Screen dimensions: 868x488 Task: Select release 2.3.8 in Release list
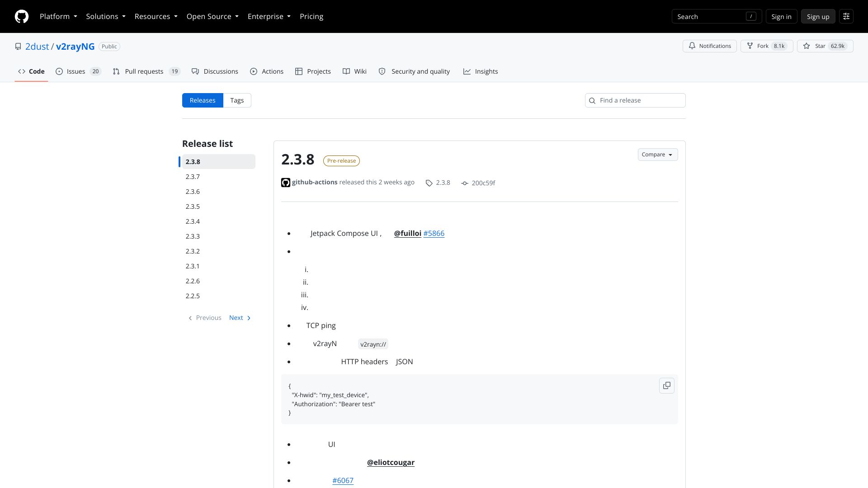click(219, 162)
